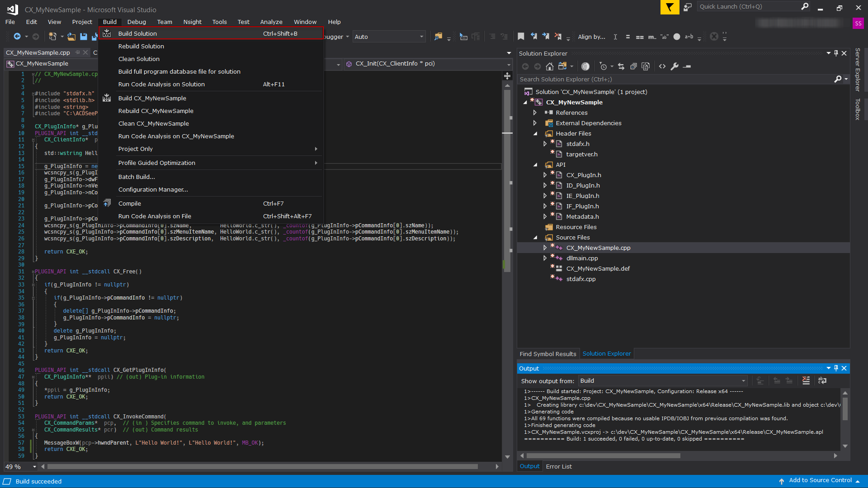
Task: Click the Quick Launch search field
Action: [x=749, y=6]
